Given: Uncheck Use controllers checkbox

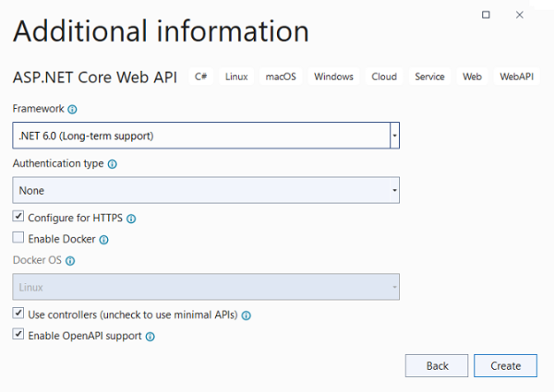Looking at the screenshot, I should (x=18, y=315).
